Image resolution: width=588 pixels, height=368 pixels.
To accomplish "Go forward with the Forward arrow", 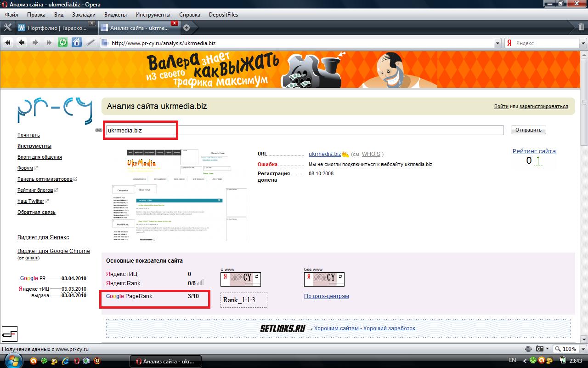I will coord(35,43).
